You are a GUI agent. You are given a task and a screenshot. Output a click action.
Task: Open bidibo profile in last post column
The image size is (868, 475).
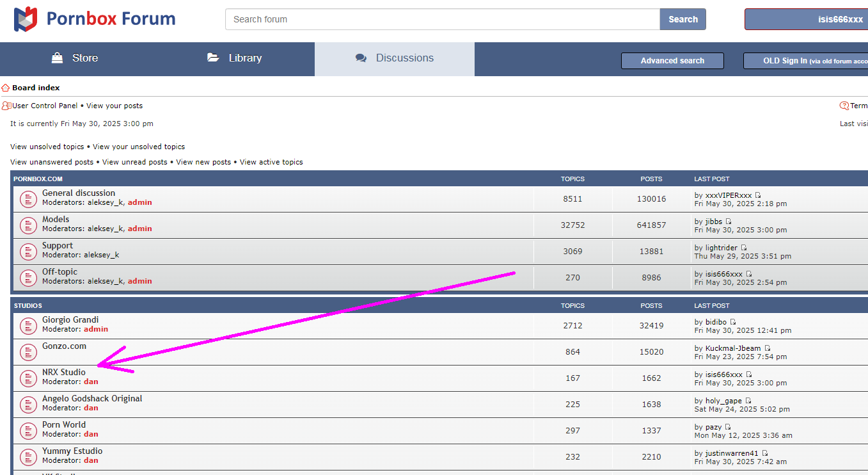[716, 322]
